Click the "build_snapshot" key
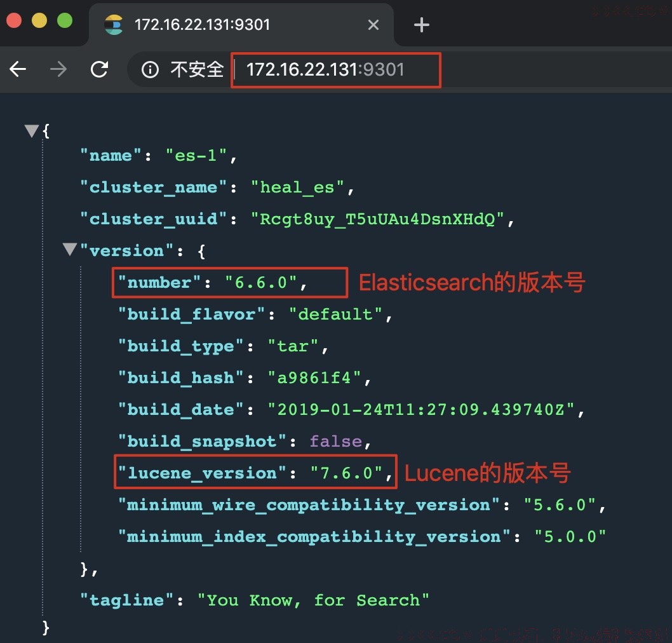Viewport: 672px width, 643px height. coord(202,441)
